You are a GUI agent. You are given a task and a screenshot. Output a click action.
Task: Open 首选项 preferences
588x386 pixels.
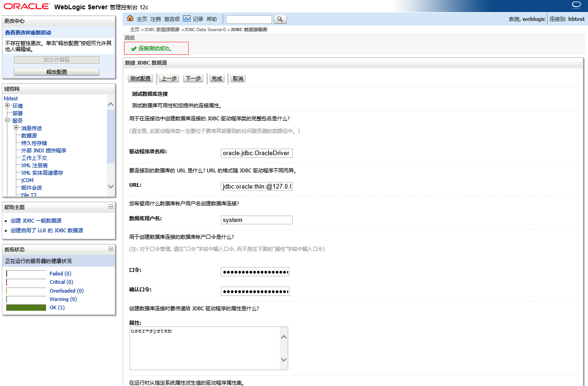tap(172, 19)
